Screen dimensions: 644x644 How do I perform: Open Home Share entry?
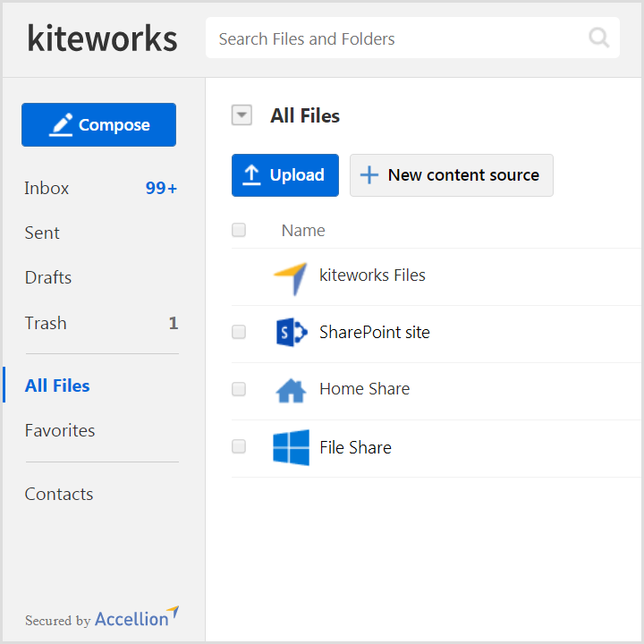click(x=364, y=389)
